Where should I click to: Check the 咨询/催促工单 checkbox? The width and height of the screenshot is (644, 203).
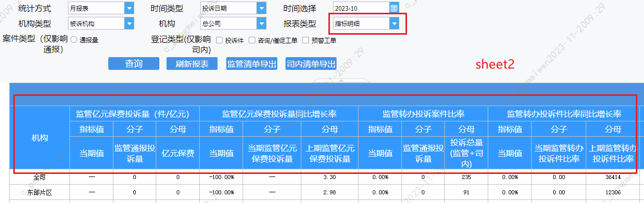click(252, 40)
